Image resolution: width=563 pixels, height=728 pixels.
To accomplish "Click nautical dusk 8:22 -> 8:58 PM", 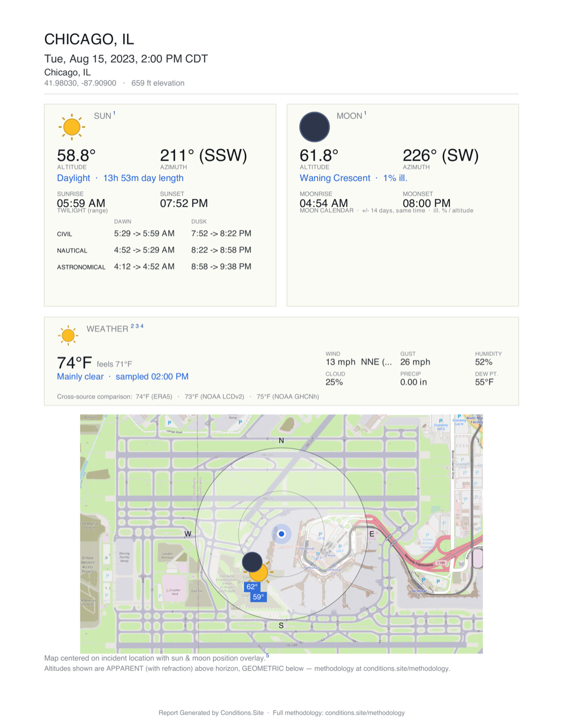I will [x=221, y=250].
